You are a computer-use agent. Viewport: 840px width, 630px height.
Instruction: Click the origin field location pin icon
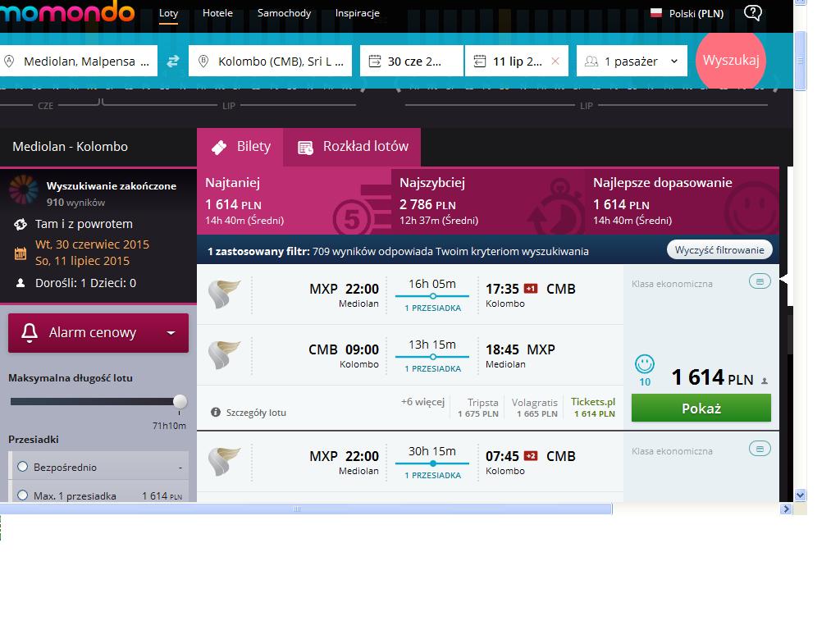click(x=8, y=61)
